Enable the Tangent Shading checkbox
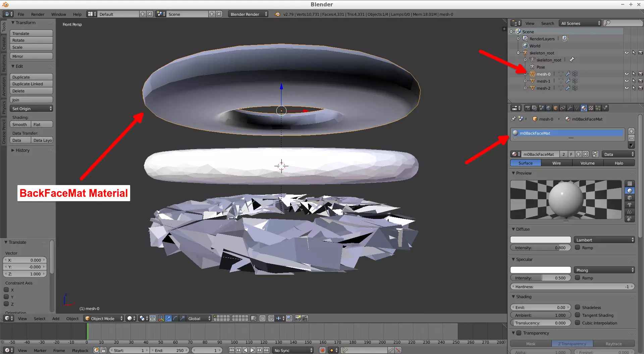The width and height of the screenshot is (644, 354). (x=578, y=315)
